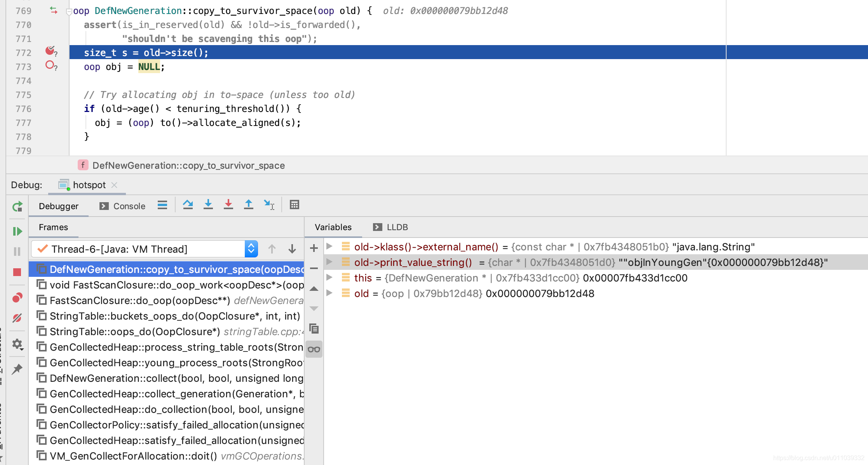The width and height of the screenshot is (868, 465).
Task: Click the Run to Cursor icon
Action: [x=269, y=205]
